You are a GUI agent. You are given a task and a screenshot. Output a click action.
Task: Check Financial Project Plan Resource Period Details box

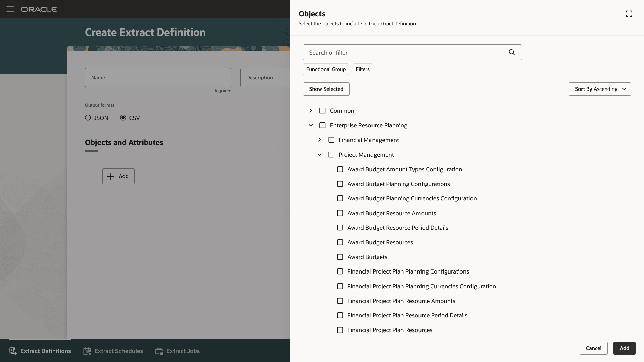point(340,315)
